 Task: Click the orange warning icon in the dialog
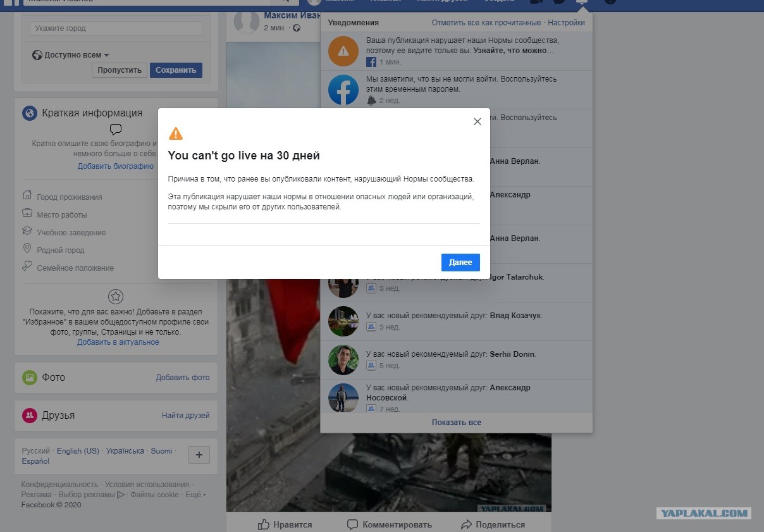point(176,133)
